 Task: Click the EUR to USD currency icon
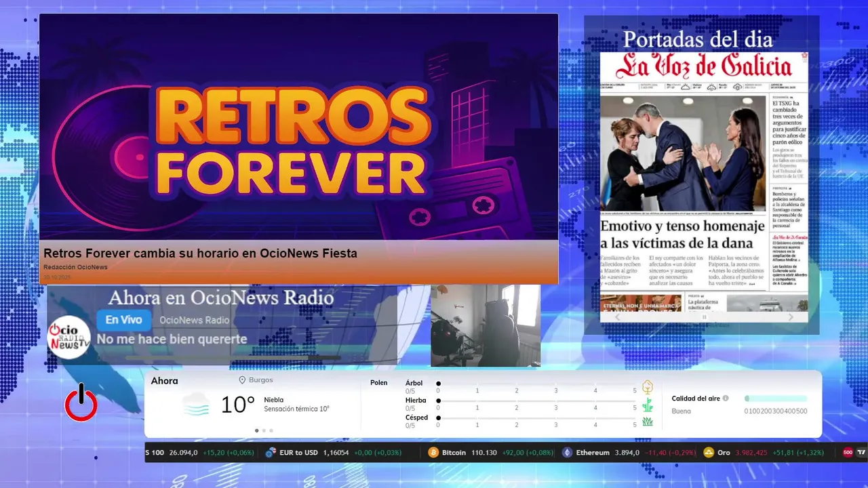271,452
